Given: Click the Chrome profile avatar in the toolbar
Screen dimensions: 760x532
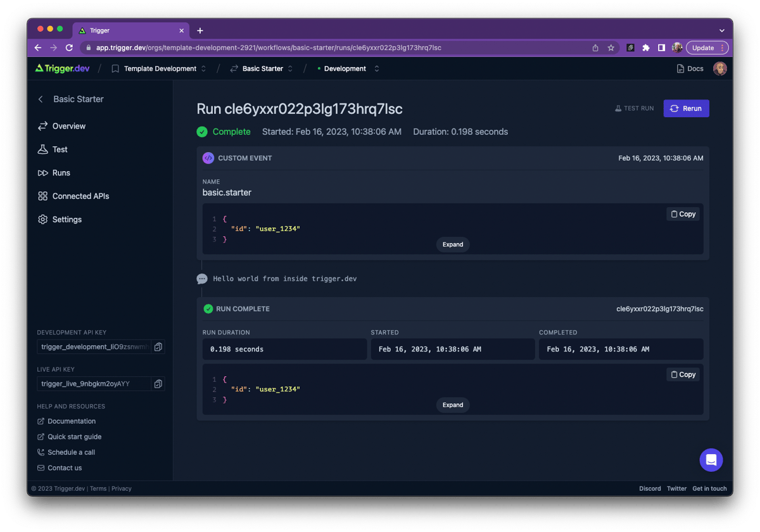Looking at the screenshot, I should pyautogui.click(x=677, y=47).
